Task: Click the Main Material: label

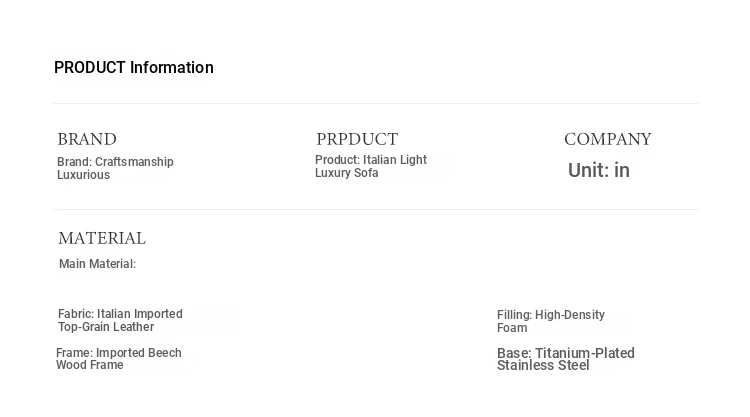Action: tap(97, 264)
